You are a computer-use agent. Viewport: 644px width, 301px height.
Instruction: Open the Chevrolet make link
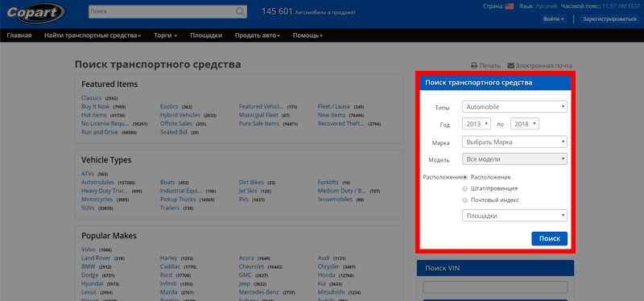click(x=251, y=267)
